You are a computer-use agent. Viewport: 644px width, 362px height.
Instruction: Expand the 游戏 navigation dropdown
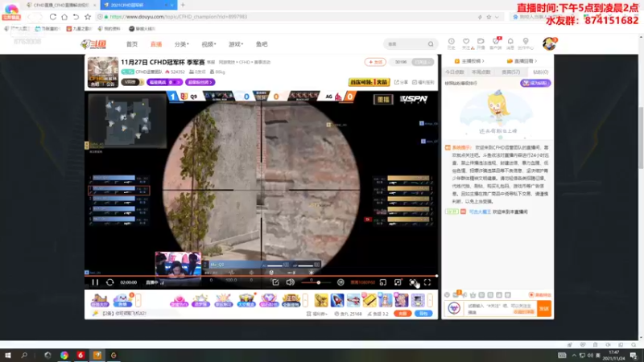point(236,44)
